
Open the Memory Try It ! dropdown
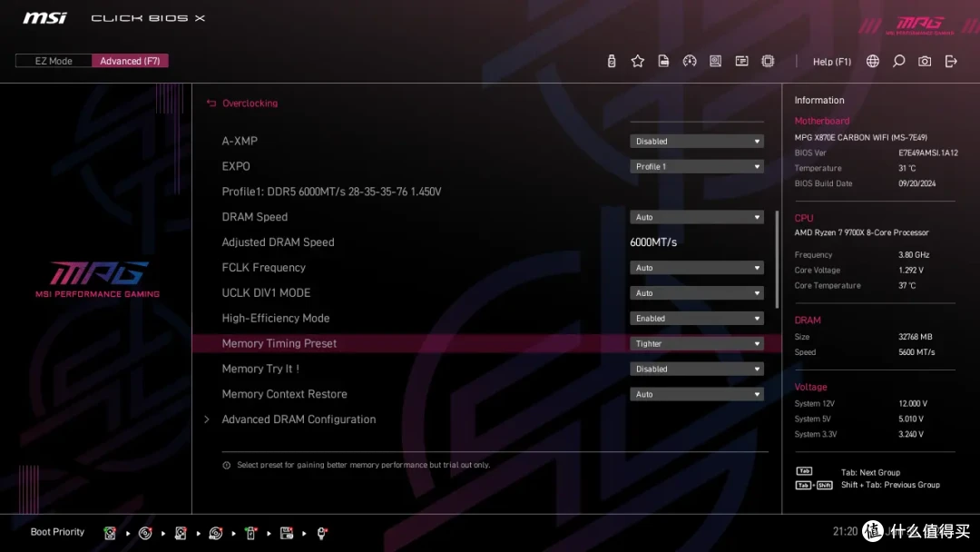(x=696, y=369)
